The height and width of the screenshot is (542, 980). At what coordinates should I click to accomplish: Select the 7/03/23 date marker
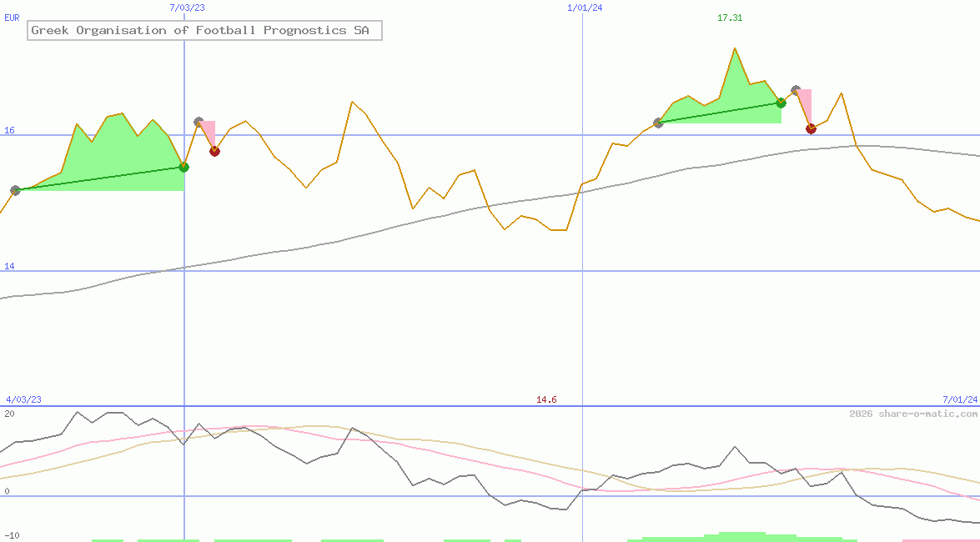187,7
